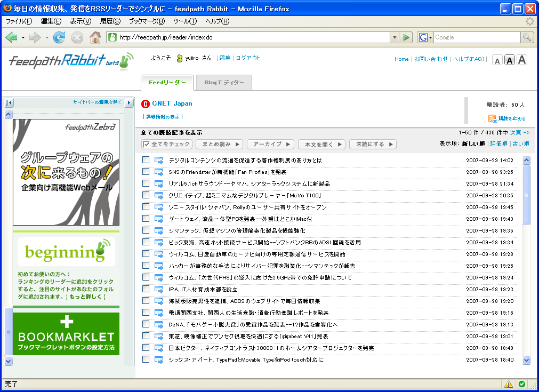Select the smallest font size A icon
This screenshot has height=392, width=539.
click(497, 61)
